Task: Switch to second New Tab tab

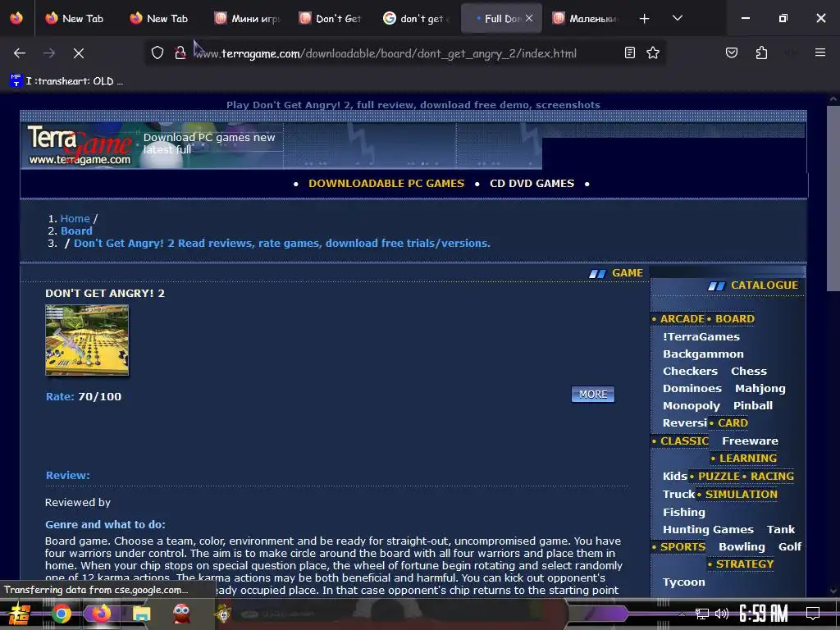Action: point(159,18)
